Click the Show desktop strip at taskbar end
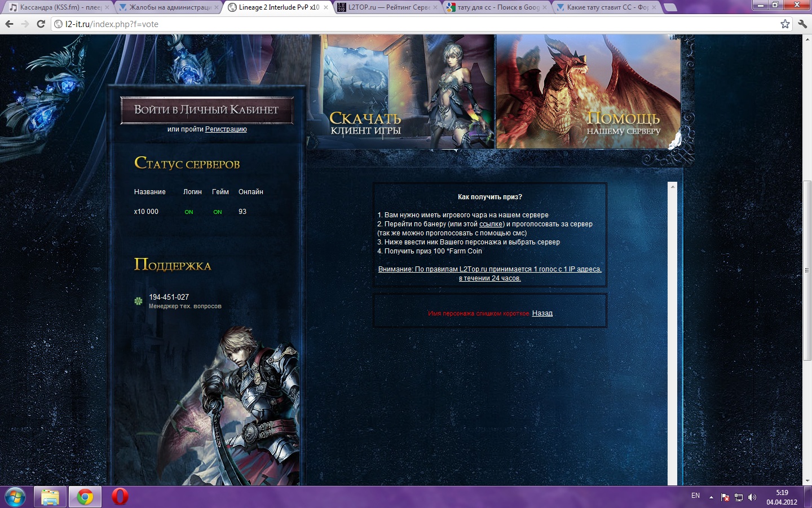Image resolution: width=812 pixels, height=508 pixels. (x=808, y=497)
